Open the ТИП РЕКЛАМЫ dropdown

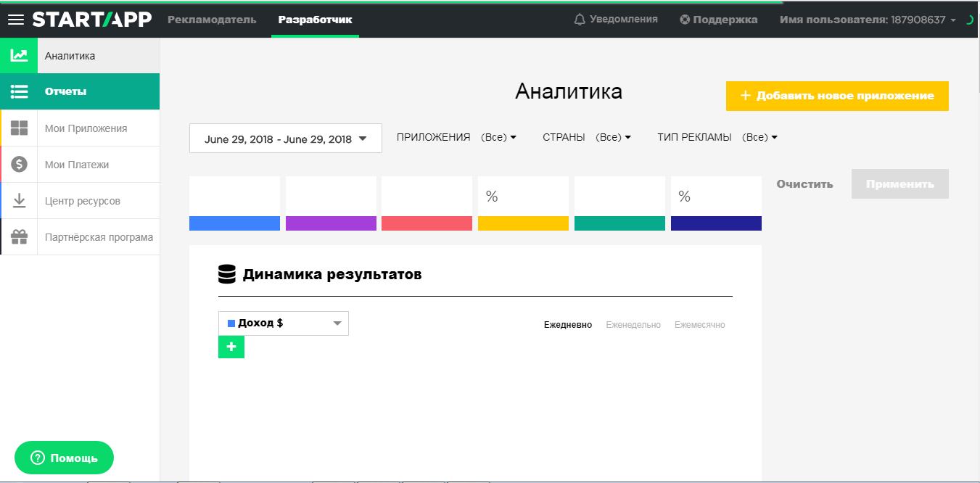pyautogui.click(x=759, y=136)
